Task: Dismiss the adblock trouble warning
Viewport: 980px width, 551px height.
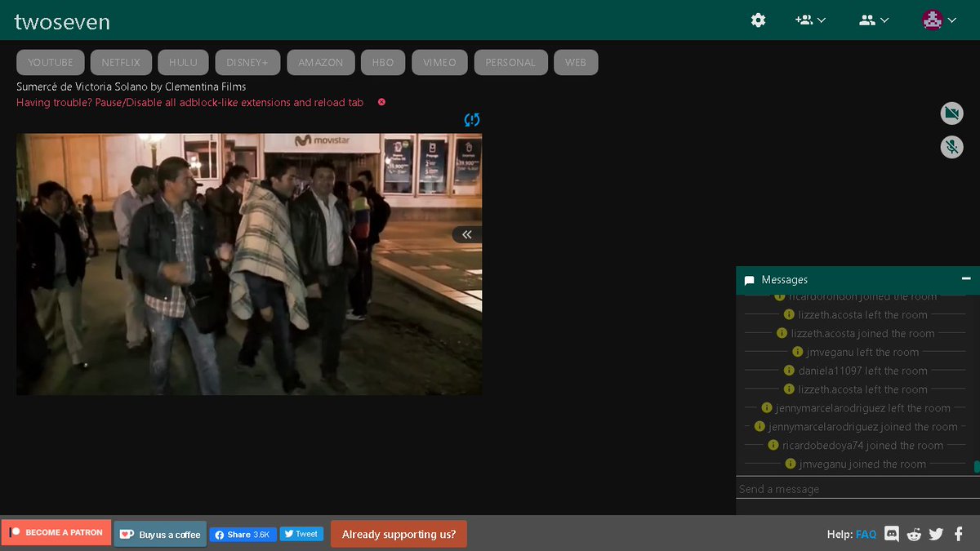Action: 381,102
